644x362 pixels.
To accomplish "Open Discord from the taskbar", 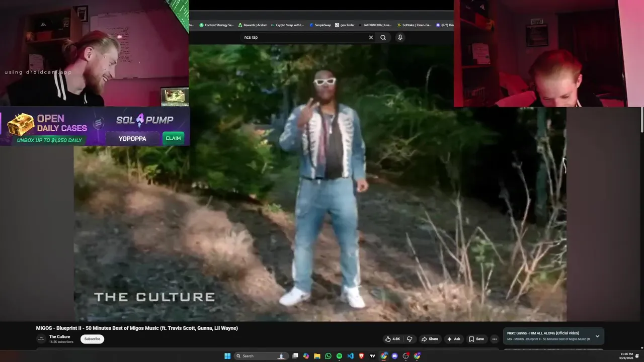I will [394, 356].
